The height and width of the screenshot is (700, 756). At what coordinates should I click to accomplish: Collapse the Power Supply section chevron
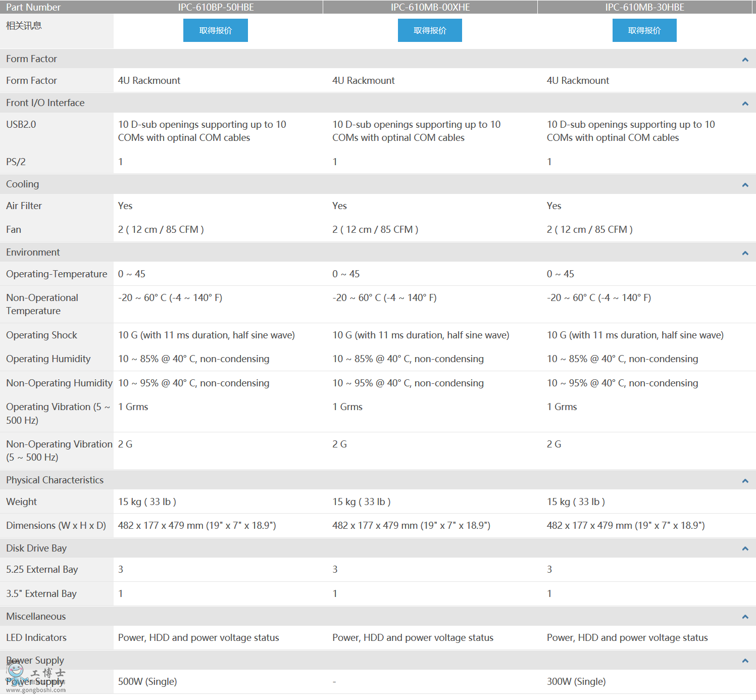pyautogui.click(x=745, y=661)
